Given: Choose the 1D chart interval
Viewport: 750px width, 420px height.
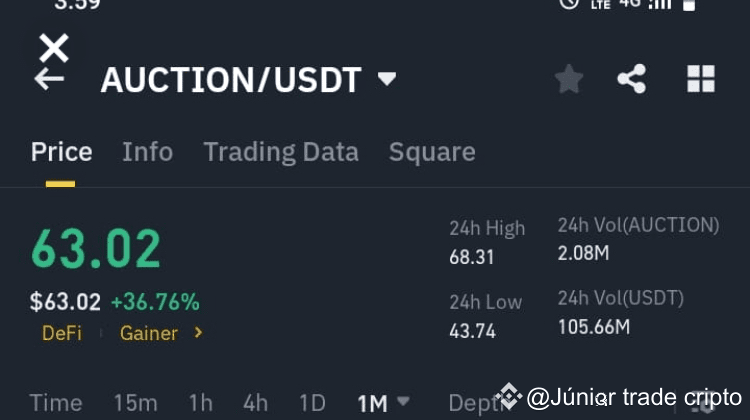Looking at the screenshot, I should [x=312, y=403].
